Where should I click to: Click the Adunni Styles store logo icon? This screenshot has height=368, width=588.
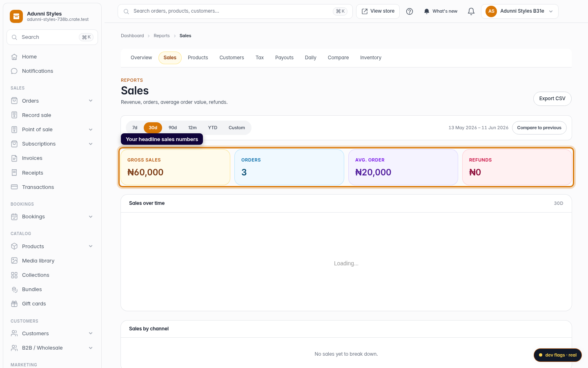[x=16, y=16]
